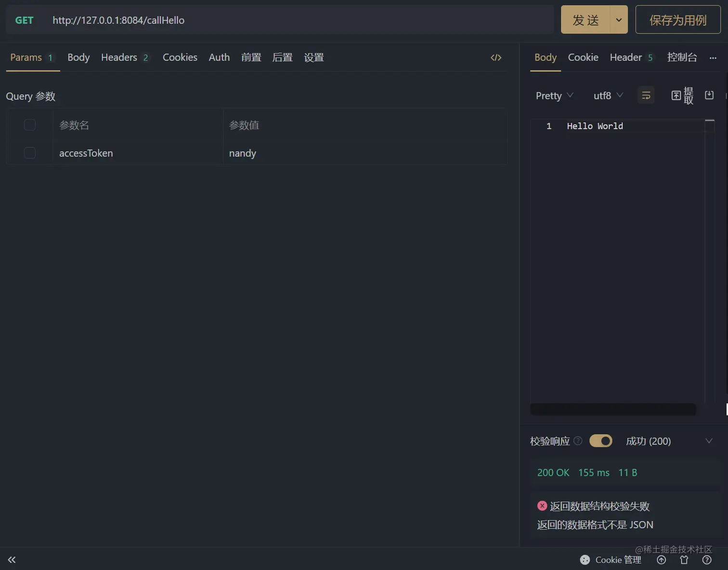Click the 返回的数据格式不是 JSON message
728x570 pixels.
595,525
